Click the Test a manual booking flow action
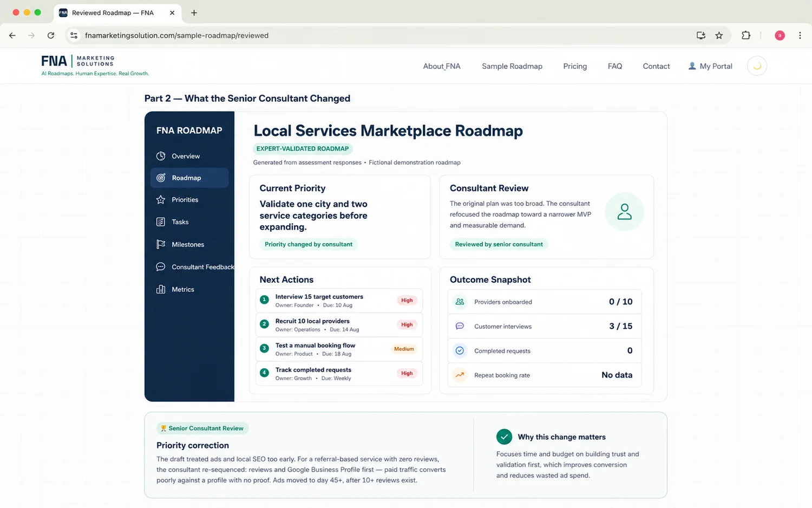This screenshot has height=508, width=812. pyautogui.click(x=339, y=349)
